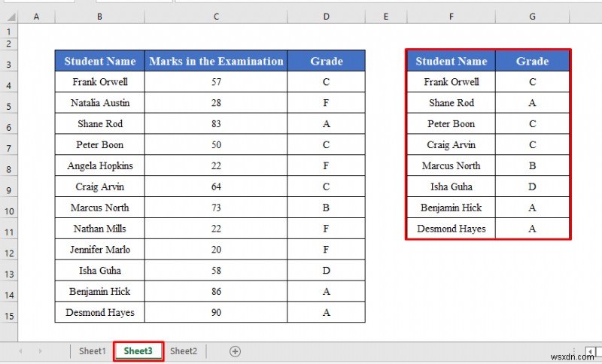Image resolution: width=602 pixels, height=364 pixels.
Task: Select 'Marcus North' cell in column B
Action: [x=100, y=208]
